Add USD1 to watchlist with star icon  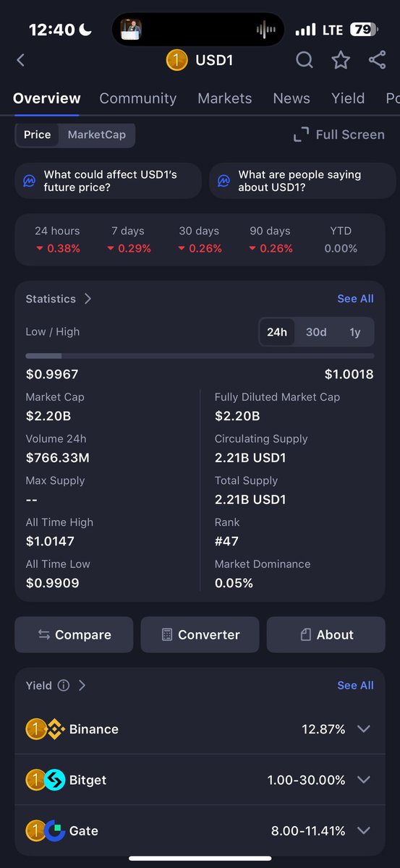(x=341, y=60)
